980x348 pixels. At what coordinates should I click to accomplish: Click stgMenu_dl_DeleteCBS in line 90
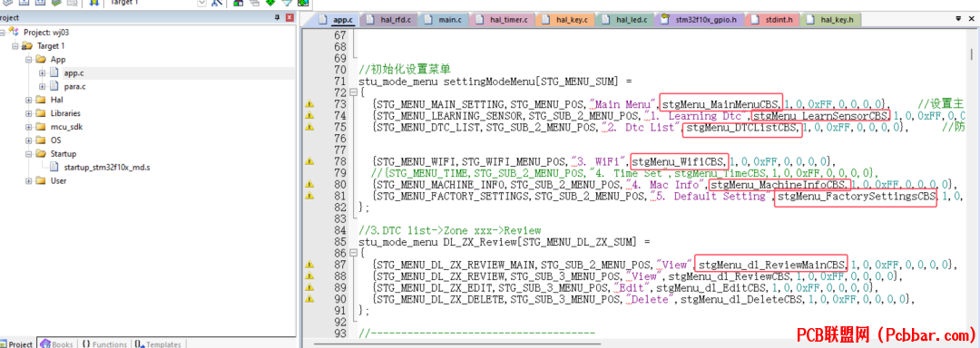742,299
